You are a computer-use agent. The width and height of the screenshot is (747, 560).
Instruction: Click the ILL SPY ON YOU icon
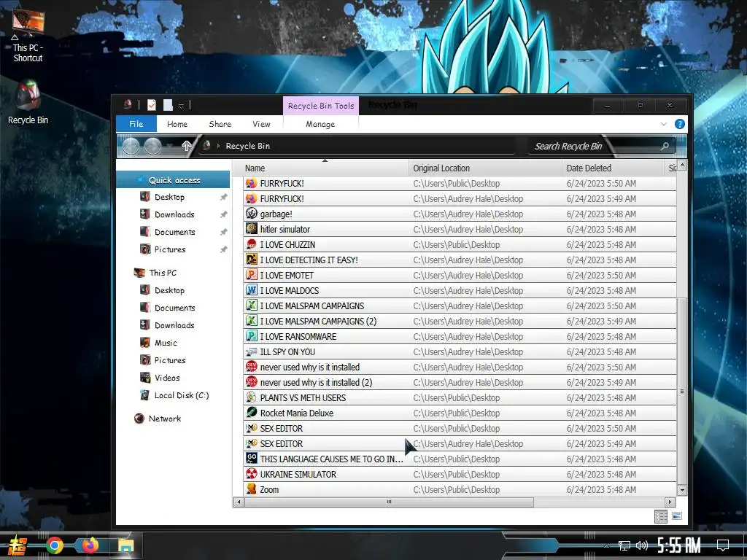click(252, 351)
